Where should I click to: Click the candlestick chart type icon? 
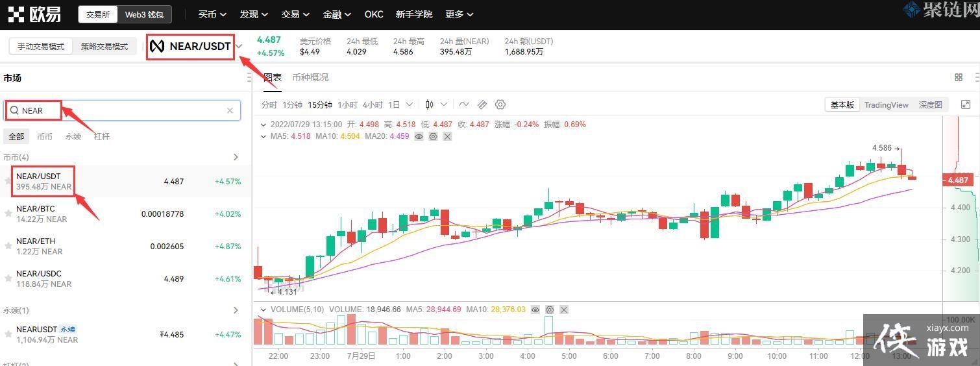tap(430, 104)
